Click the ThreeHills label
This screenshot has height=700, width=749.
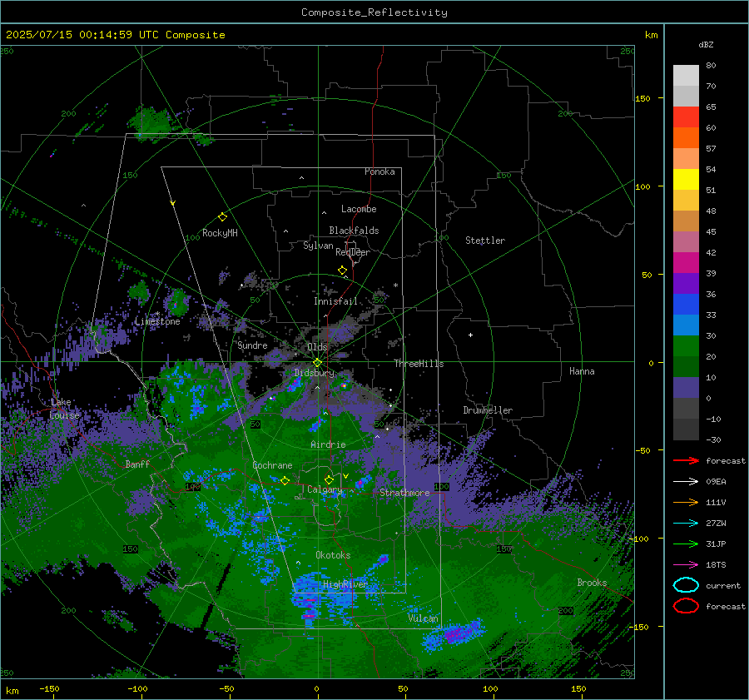(x=419, y=364)
